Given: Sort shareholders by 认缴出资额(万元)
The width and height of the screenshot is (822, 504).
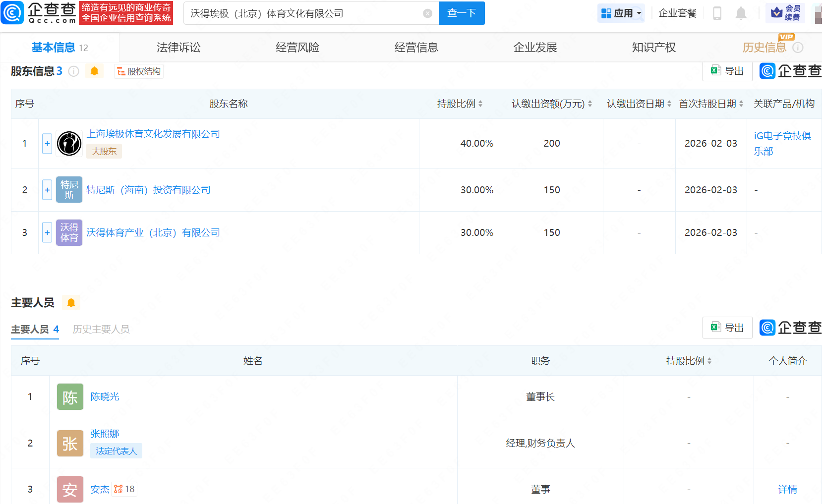Looking at the screenshot, I should click(589, 104).
